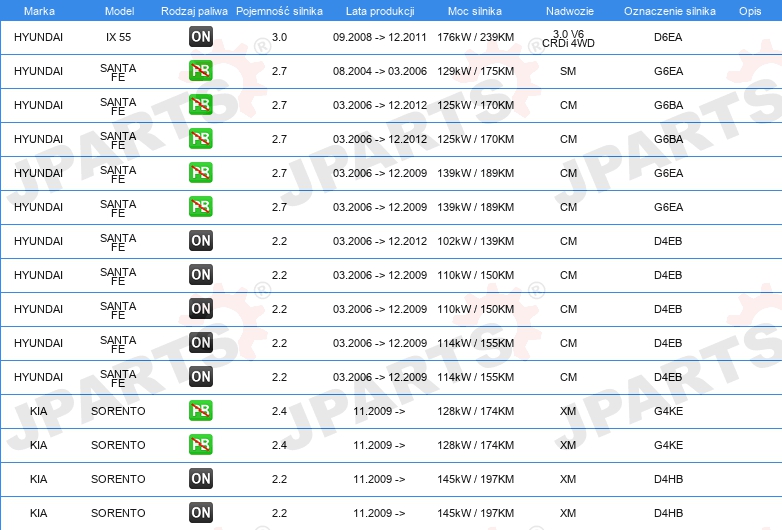
Task: Click the 09.2008 -> 12.2011 production years cell
Action: 380,37
